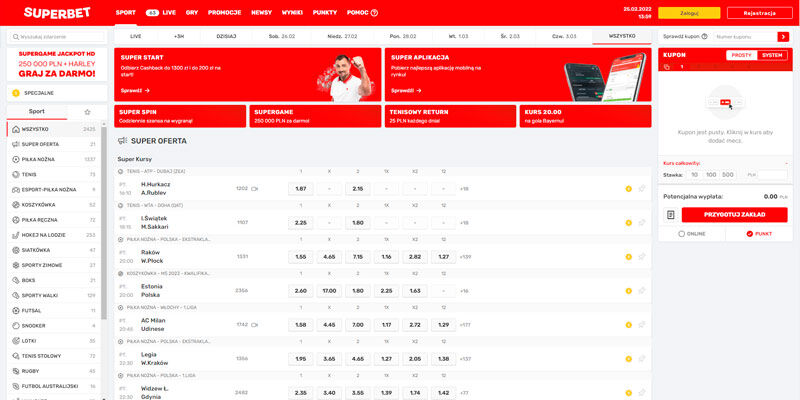Open Siatkówka in the sidebar
Viewport: 800px width, 400px height.
click(x=54, y=250)
